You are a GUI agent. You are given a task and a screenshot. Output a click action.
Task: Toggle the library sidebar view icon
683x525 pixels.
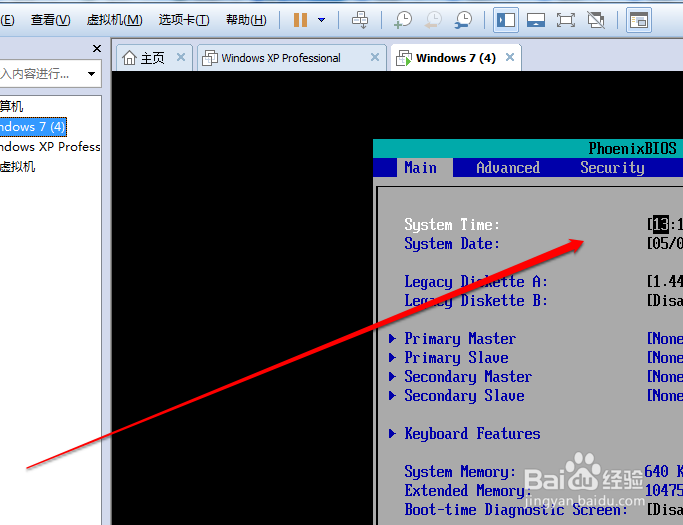point(506,20)
